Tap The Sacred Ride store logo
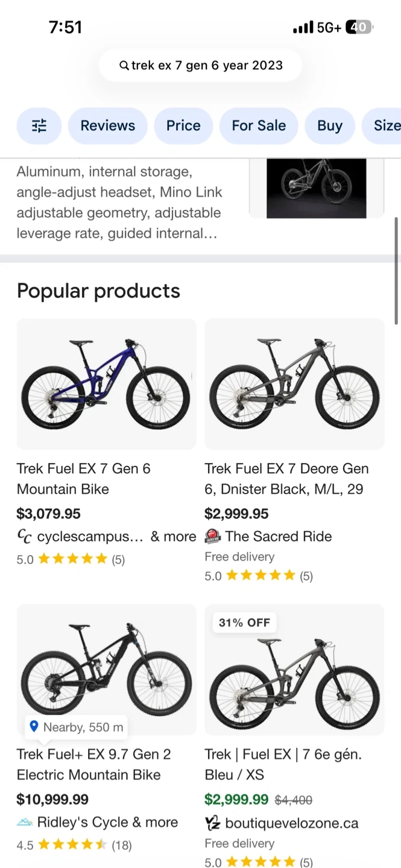This screenshot has width=401, height=868. click(x=212, y=536)
